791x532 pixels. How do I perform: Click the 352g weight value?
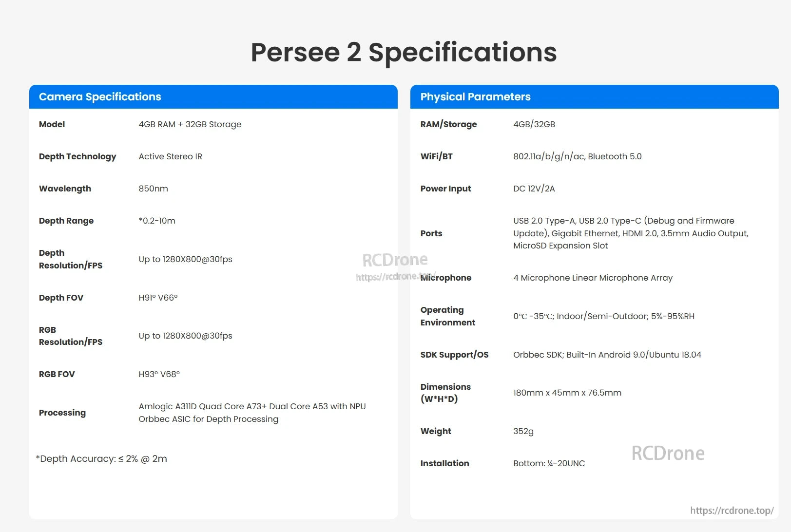523,431
